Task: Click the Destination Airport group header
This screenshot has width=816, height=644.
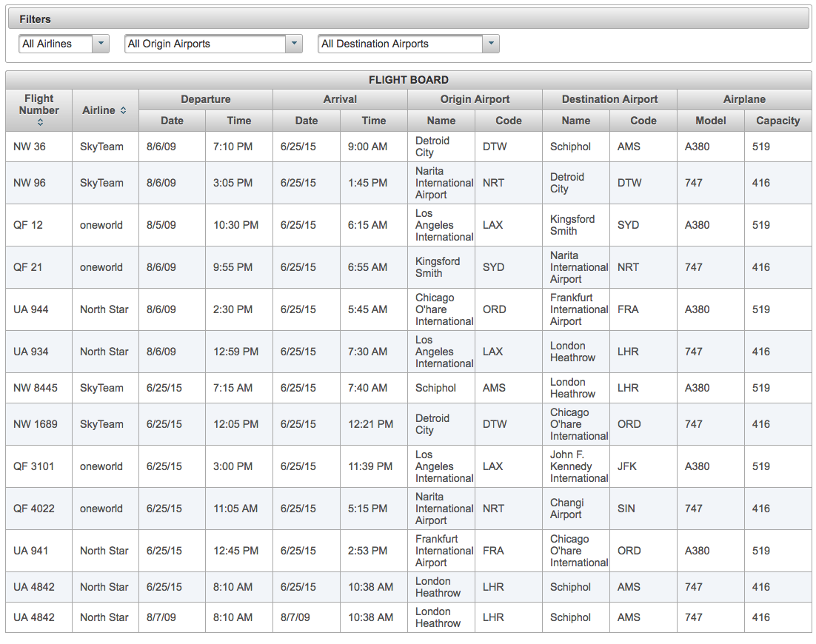Action: (610, 99)
